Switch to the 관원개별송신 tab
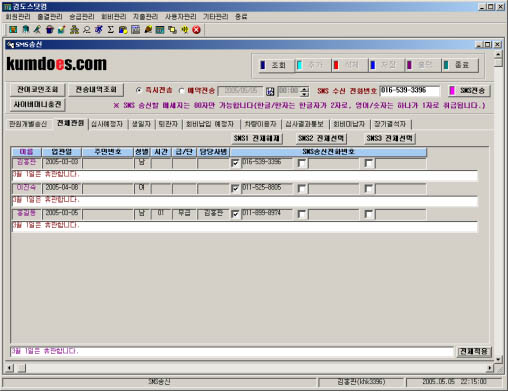The width and height of the screenshot is (508, 392). coord(28,124)
